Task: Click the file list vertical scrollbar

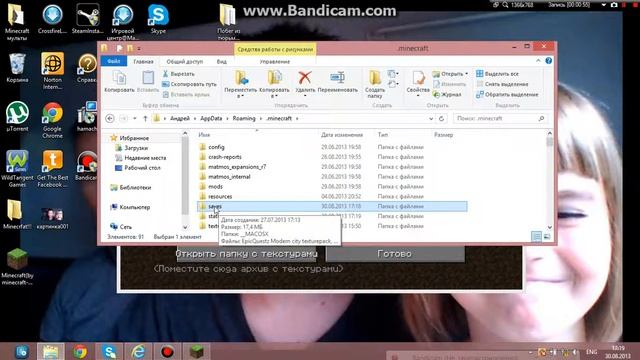Action: 549,180
